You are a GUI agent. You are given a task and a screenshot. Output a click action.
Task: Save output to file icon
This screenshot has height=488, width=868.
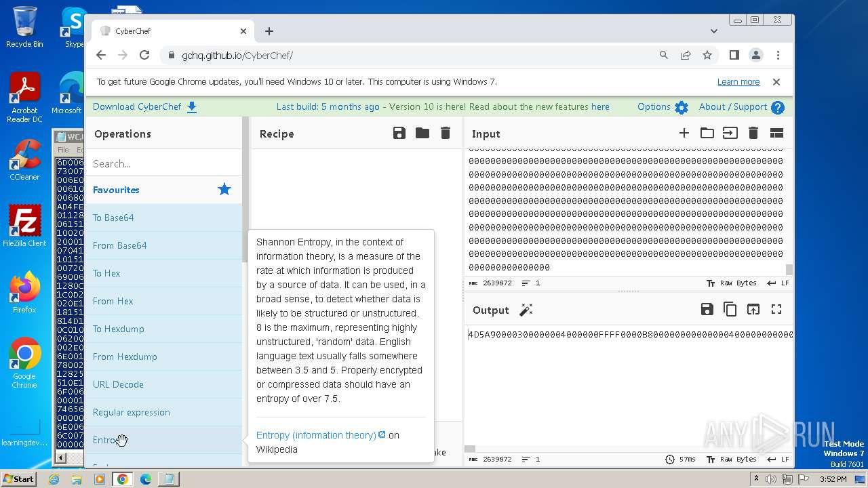tap(707, 310)
